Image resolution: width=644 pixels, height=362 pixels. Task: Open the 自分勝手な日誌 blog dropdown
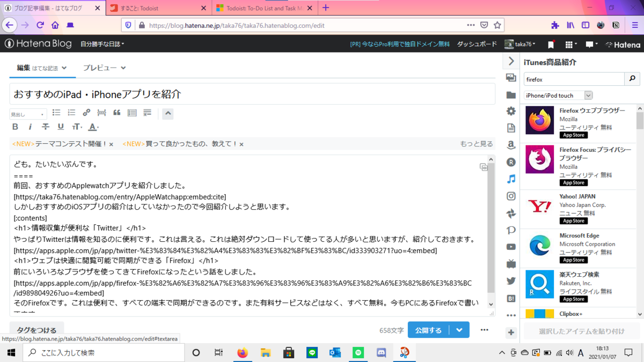(x=102, y=44)
